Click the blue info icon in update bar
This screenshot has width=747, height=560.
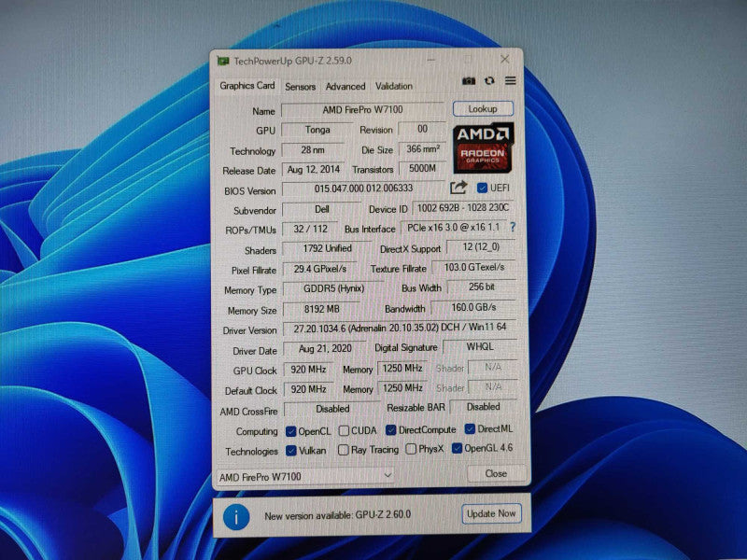(x=236, y=517)
